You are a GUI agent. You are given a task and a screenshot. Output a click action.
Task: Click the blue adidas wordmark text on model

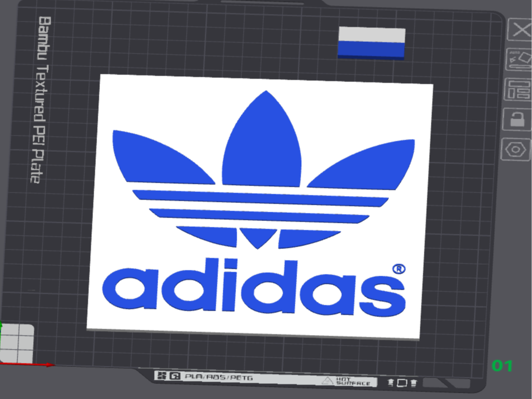point(253,288)
